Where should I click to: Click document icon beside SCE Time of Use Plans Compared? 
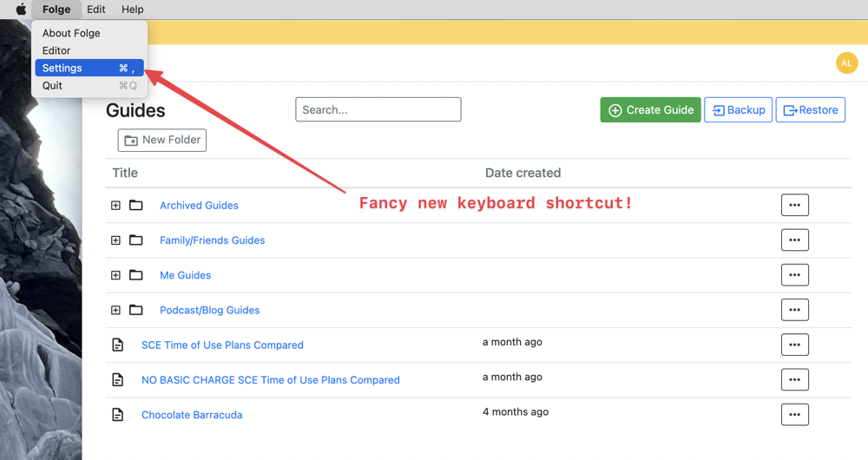pyautogui.click(x=118, y=345)
